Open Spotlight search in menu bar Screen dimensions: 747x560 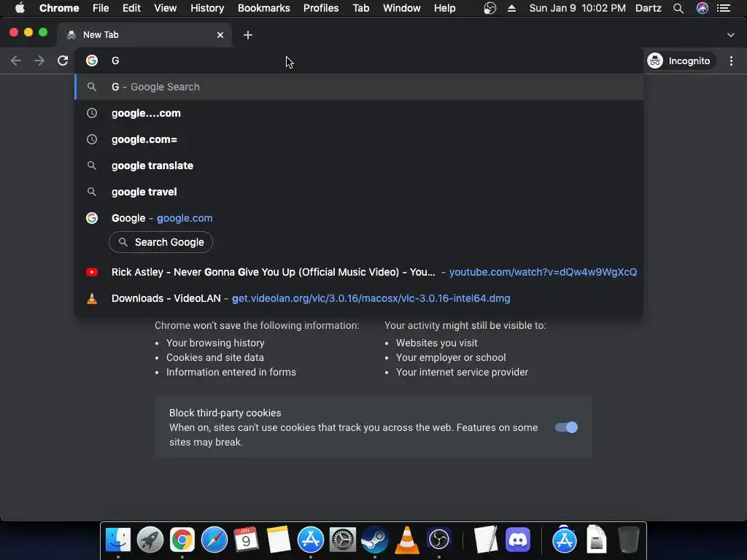coord(678,8)
